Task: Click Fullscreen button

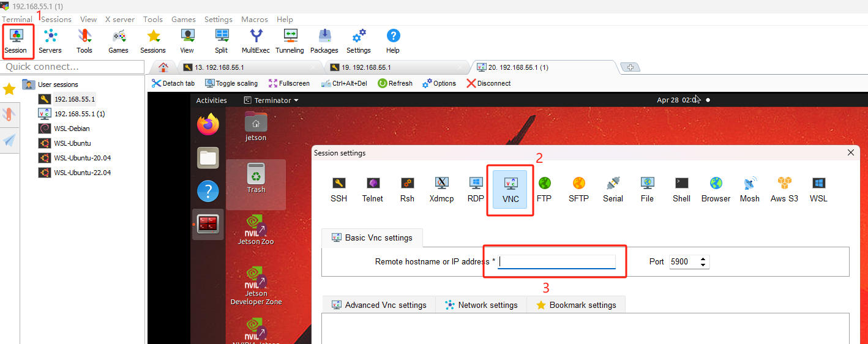Action: (288, 83)
